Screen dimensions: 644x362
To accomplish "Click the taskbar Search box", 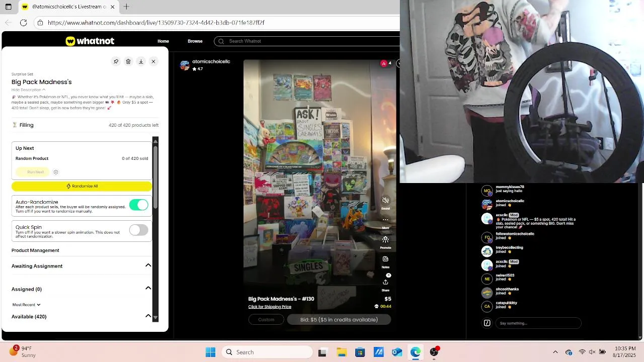I will (267, 352).
